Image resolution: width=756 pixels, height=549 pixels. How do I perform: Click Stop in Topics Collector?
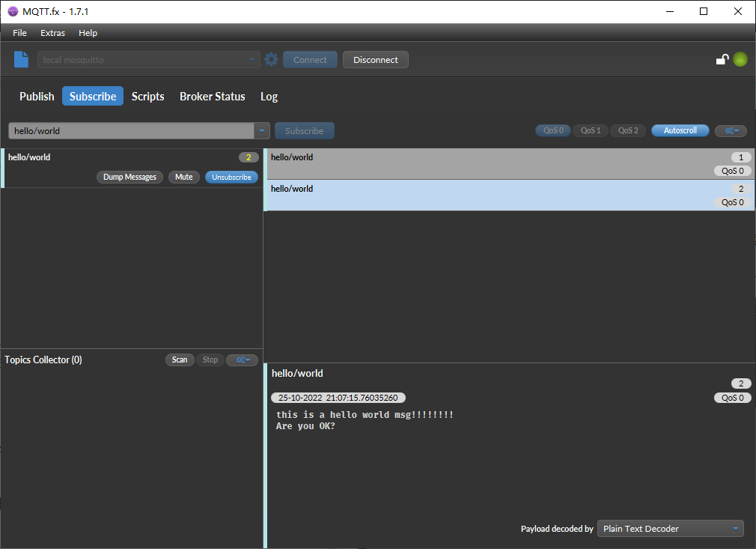point(210,360)
